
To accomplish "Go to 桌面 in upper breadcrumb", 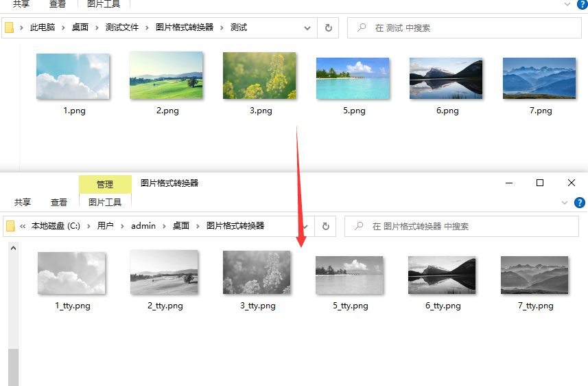I will (80, 27).
